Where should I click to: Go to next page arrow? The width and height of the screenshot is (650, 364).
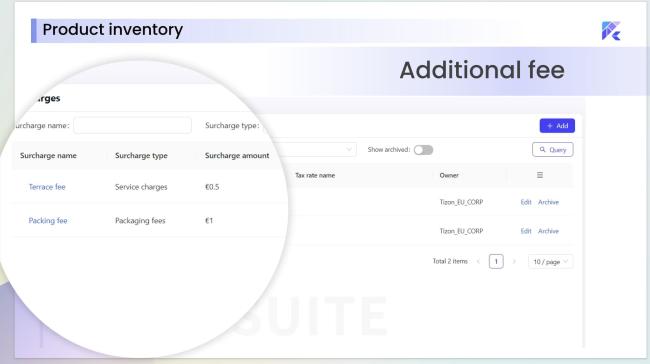click(x=514, y=262)
